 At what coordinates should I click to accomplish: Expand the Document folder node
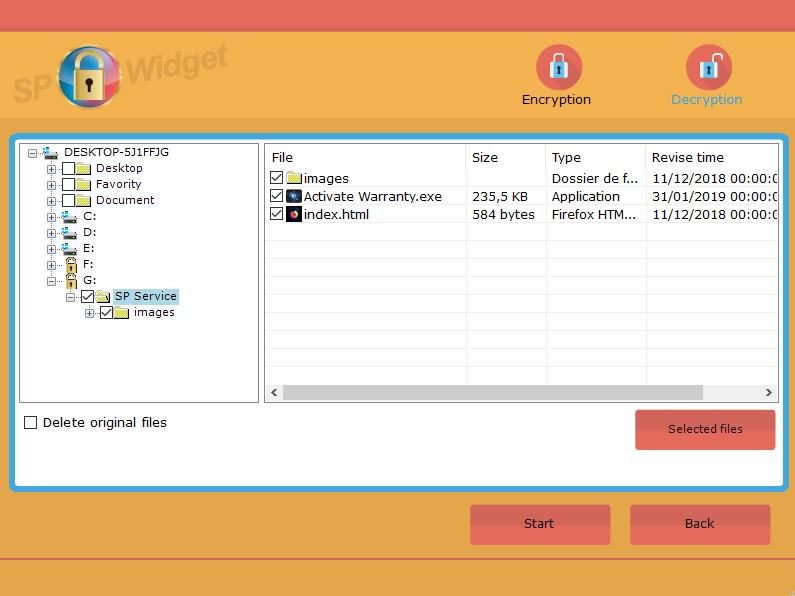point(52,200)
